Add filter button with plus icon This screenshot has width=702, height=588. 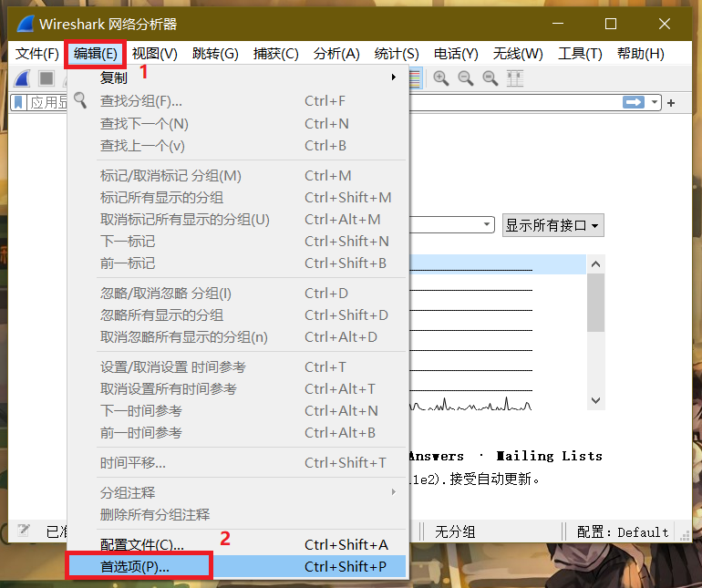(672, 103)
